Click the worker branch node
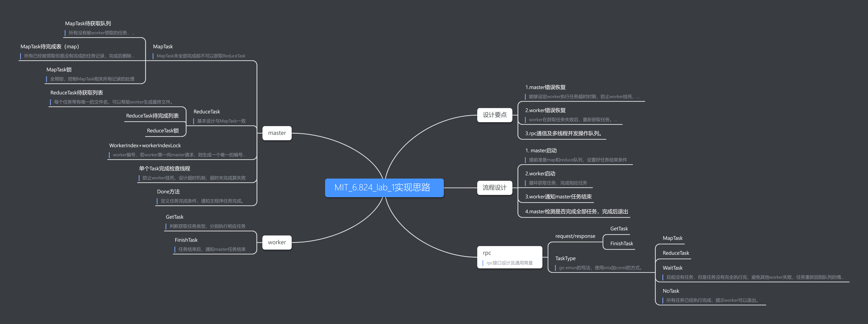Screen dimensions: 868x324 point(277,243)
